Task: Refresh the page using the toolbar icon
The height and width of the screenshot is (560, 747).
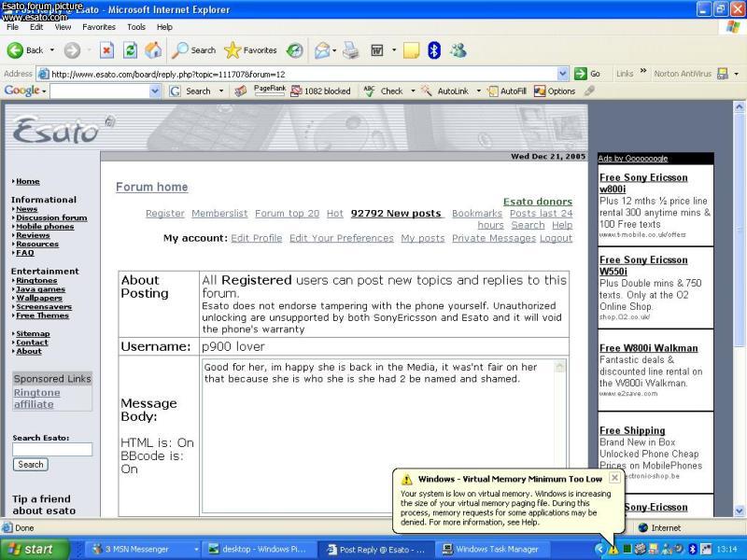Action: tap(130, 50)
